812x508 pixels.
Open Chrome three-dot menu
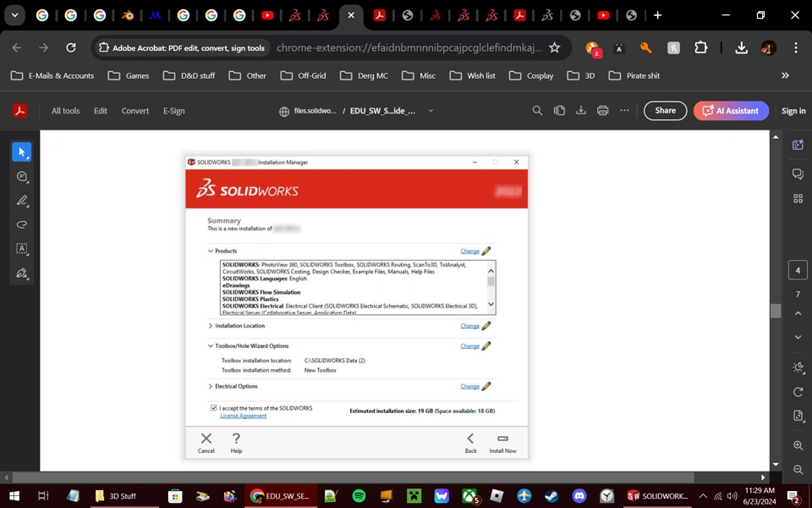tap(796, 47)
